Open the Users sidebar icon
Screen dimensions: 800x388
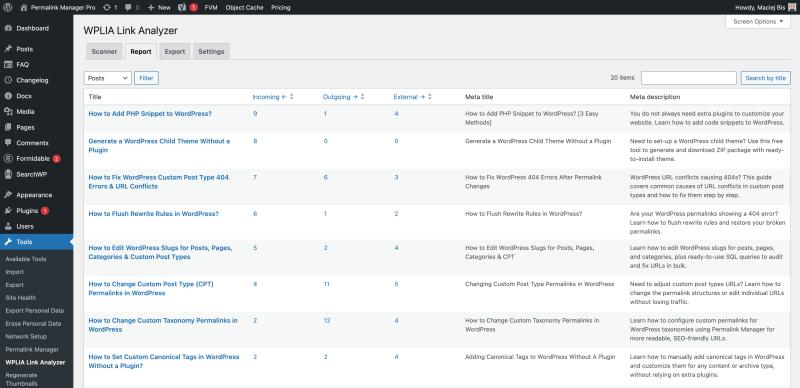tap(8, 226)
